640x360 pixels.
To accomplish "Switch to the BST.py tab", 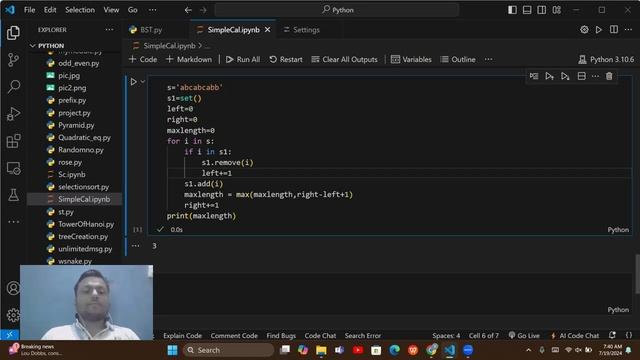I will 151,30.
